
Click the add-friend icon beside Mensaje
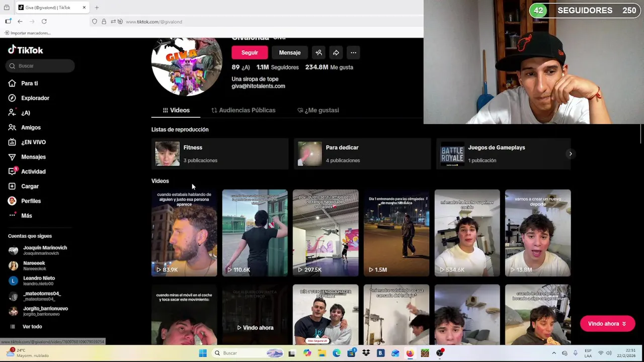[318, 53]
